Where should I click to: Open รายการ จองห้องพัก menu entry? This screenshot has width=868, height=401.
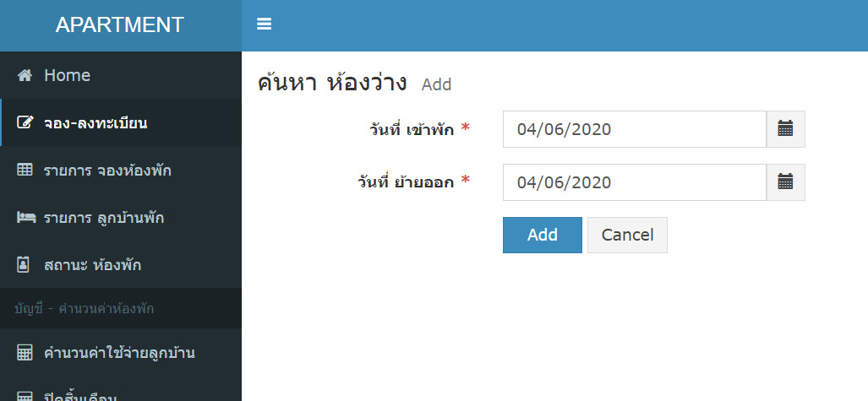[x=121, y=171]
